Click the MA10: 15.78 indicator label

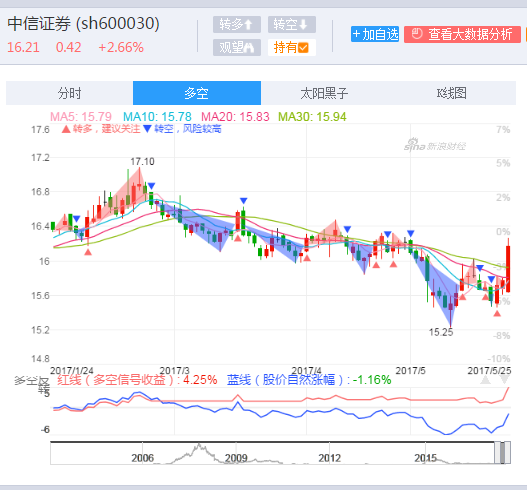click(157, 117)
